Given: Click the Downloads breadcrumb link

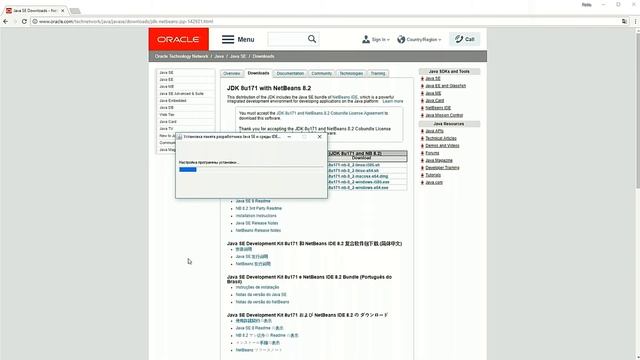Looking at the screenshot, I should [x=263, y=56].
